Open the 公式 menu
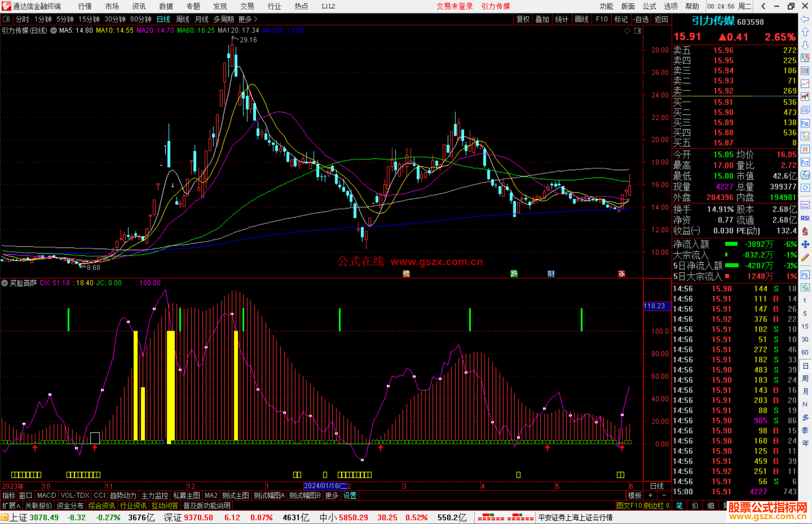This screenshot has height=524, width=812. coord(649,6)
